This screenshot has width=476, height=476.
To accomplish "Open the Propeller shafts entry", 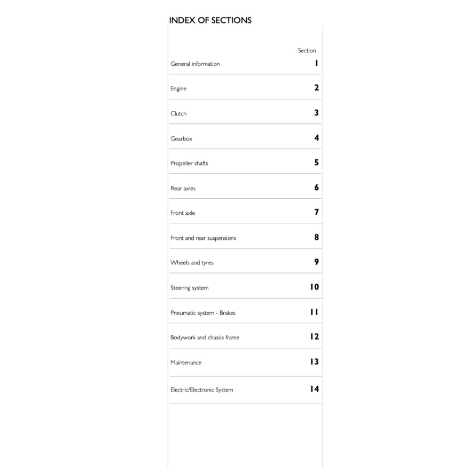I will [189, 163].
